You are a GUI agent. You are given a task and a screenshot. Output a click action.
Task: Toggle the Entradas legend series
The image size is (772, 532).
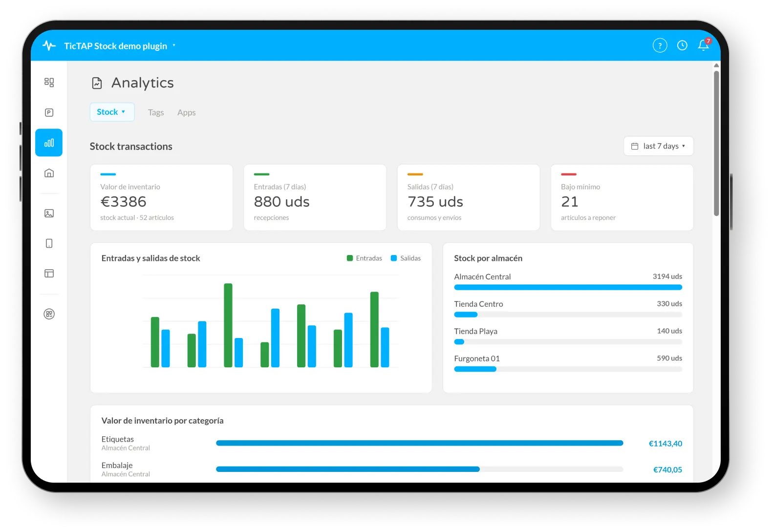(365, 258)
